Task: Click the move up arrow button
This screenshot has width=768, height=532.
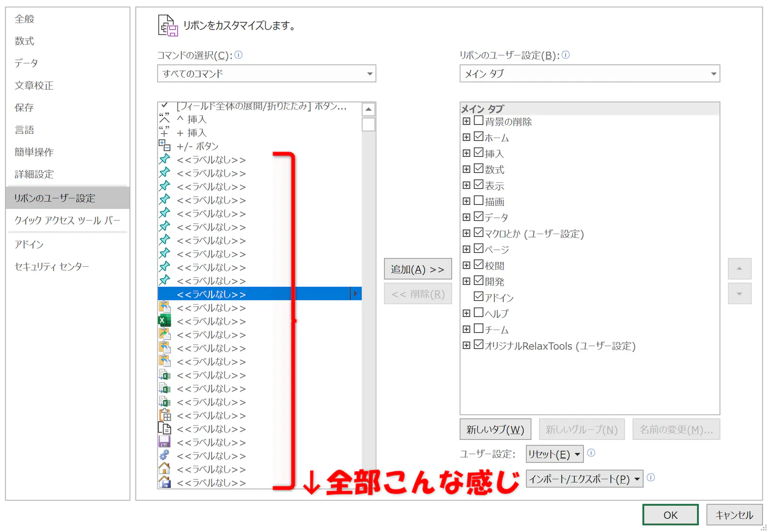Action: coord(740,269)
